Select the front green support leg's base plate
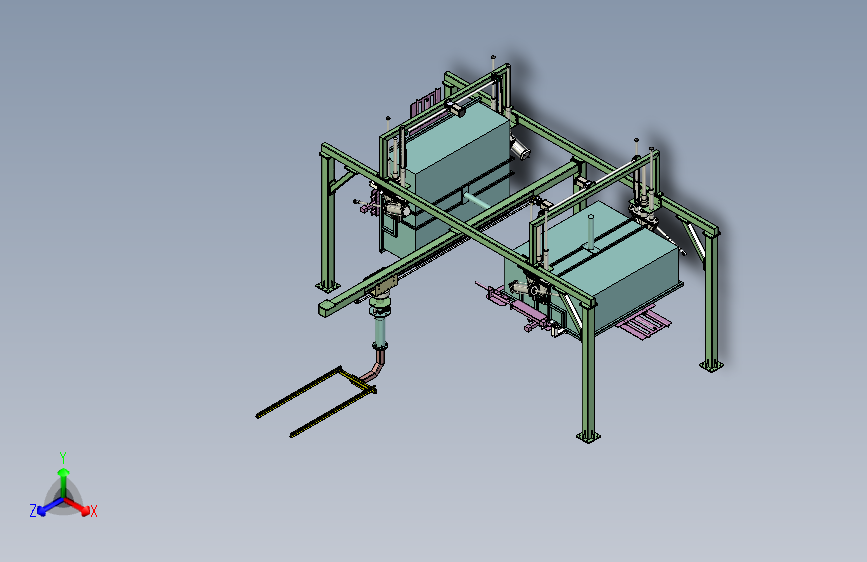 click(x=588, y=436)
